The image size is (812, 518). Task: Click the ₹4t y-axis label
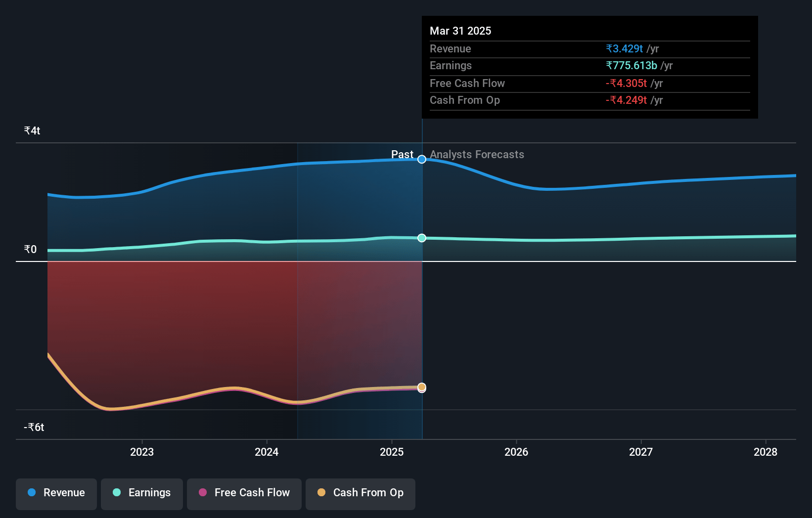[x=32, y=130]
